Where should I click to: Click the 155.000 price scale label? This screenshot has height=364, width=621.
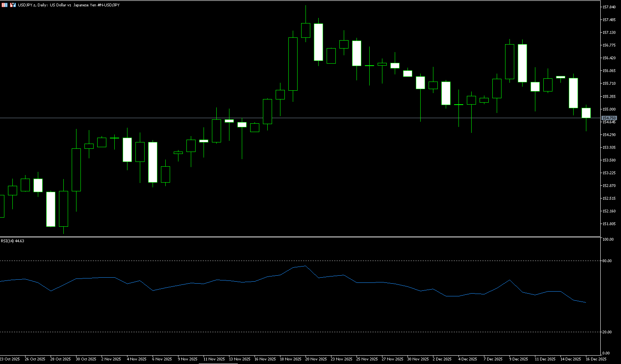tap(609, 109)
